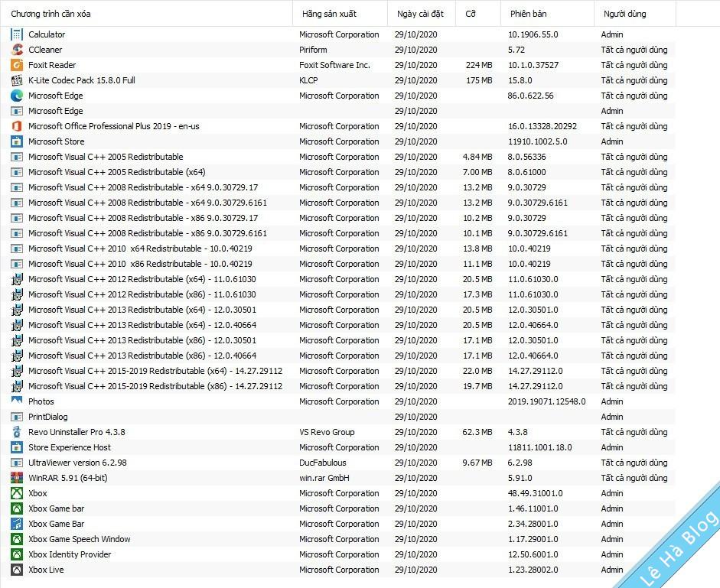This screenshot has height=588, width=720.
Task: Click the Xbox Game bar 1.46.11001.0 icon
Action: point(17,508)
